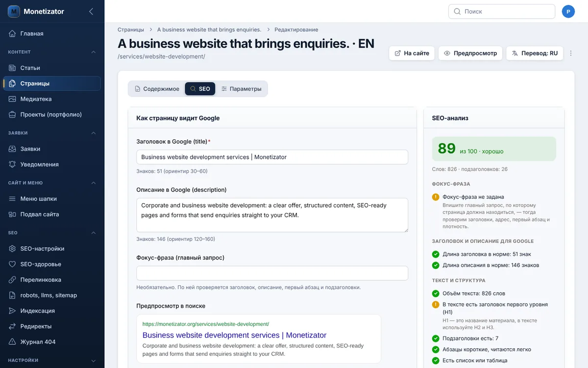588x368 pixels.
Task: Click the Знаков: 146 (ориентир 120–160) hint
Action: point(175,239)
